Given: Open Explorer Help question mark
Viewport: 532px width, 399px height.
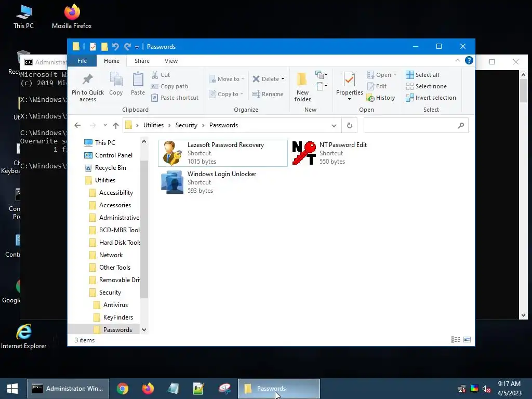Looking at the screenshot, I should click(469, 60).
